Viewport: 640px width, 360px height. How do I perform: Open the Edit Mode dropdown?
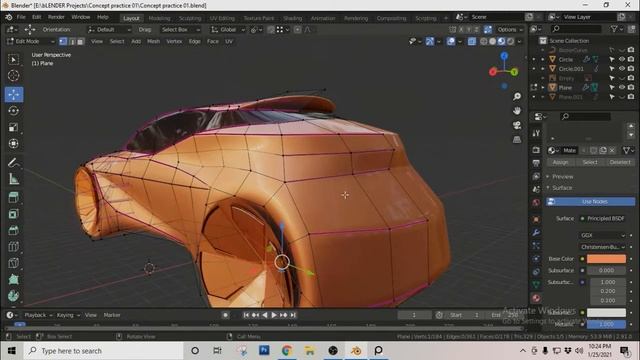tap(31, 41)
